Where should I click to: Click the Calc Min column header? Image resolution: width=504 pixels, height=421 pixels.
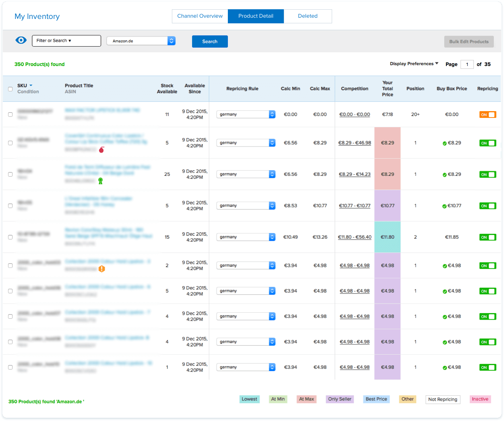pos(291,89)
